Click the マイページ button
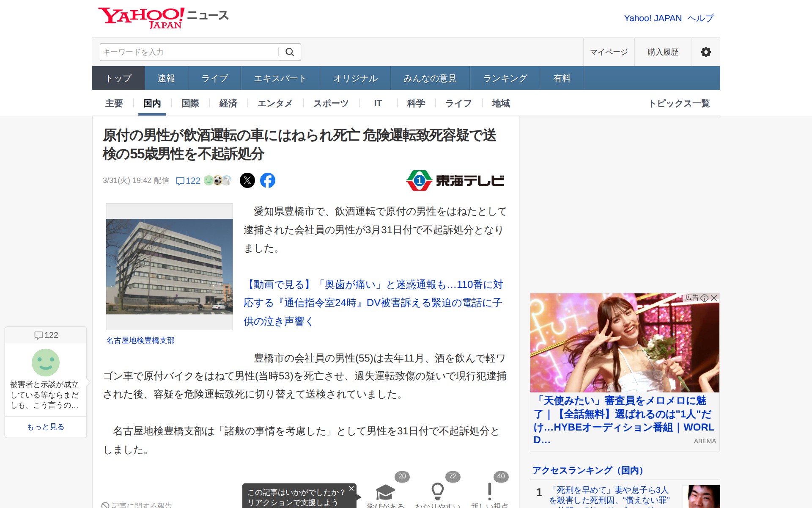The height and width of the screenshot is (508, 812). click(609, 52)
